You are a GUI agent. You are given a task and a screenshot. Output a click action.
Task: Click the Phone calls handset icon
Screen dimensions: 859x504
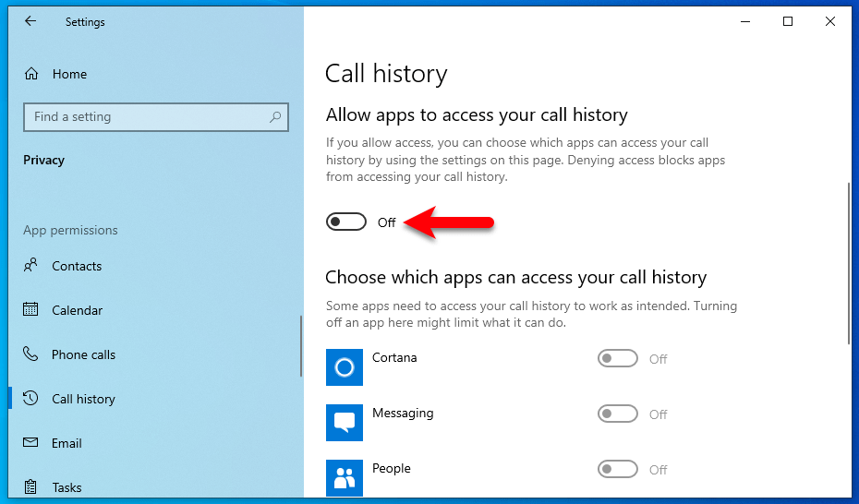click(x=30, y=354)
